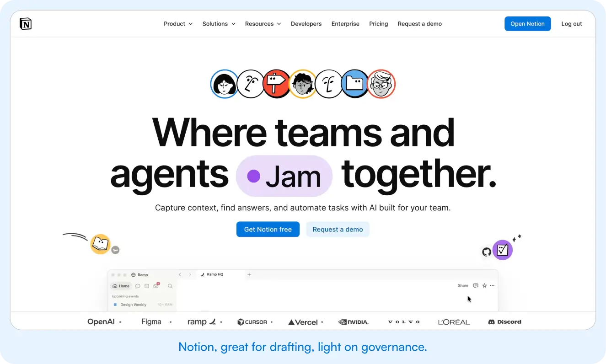This screenshot has width=606, height=364.
Task: Click the red-ringed glasses avatar
Action: (381, 84)
